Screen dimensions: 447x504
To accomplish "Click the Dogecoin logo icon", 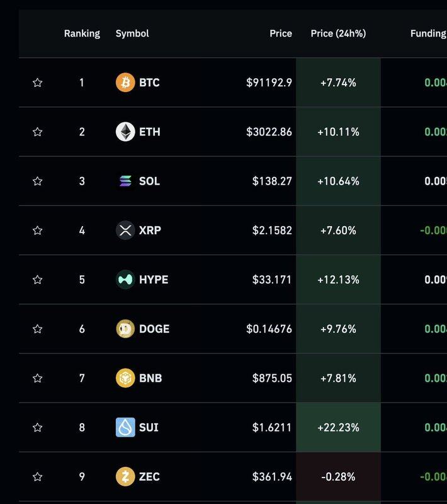I will coord(125,329).
